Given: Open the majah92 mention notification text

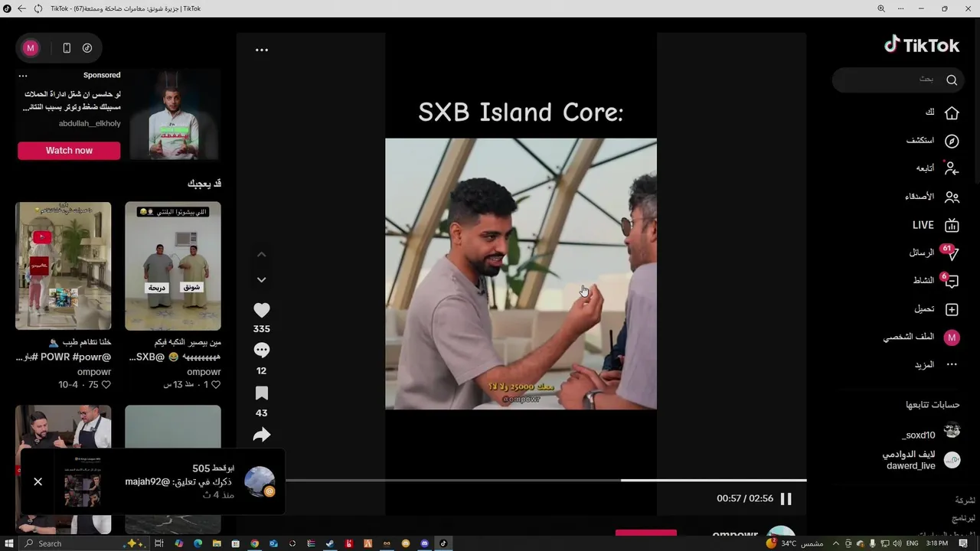Looking at the screenshot, I should [x=180, y=481].
